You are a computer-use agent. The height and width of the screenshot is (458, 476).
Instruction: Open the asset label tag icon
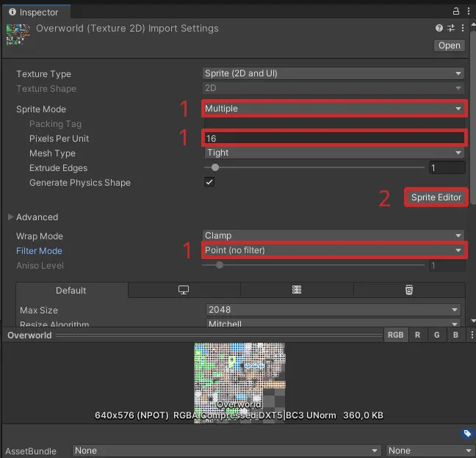pos(467,434)
